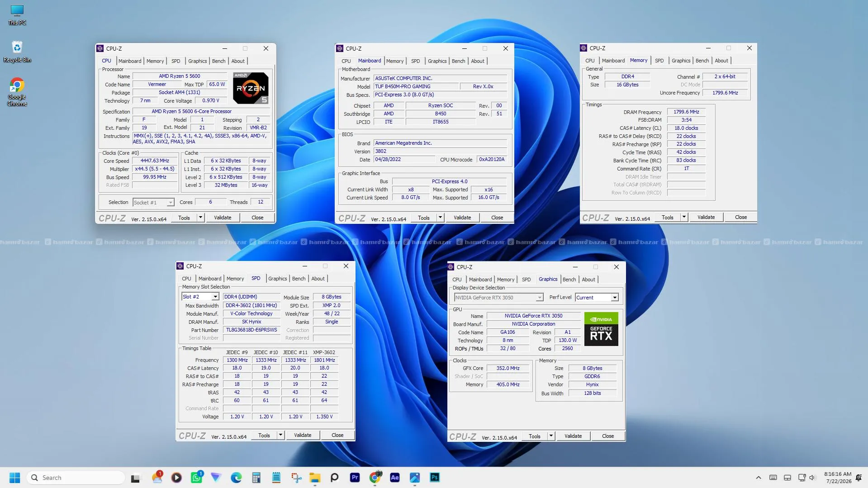Viewport: 868px width, 488px height.
Task: Open the Recycle Bin desktop icon
Action: (x=17, y=52)
